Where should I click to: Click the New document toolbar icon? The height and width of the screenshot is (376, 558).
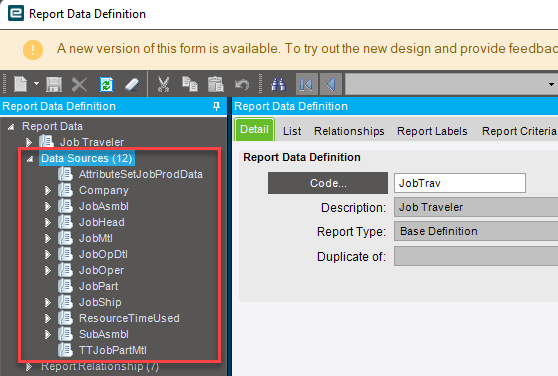pyautogui.click(x=21, y=84)
